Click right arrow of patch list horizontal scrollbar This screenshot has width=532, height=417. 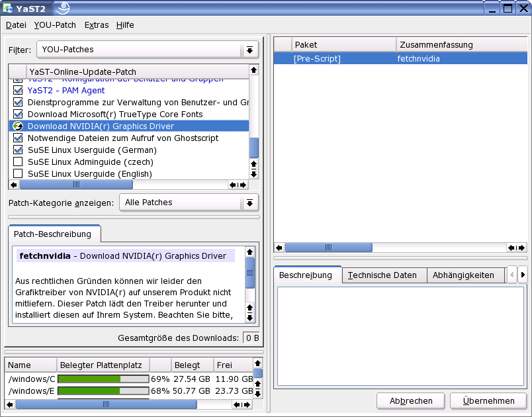243,185
